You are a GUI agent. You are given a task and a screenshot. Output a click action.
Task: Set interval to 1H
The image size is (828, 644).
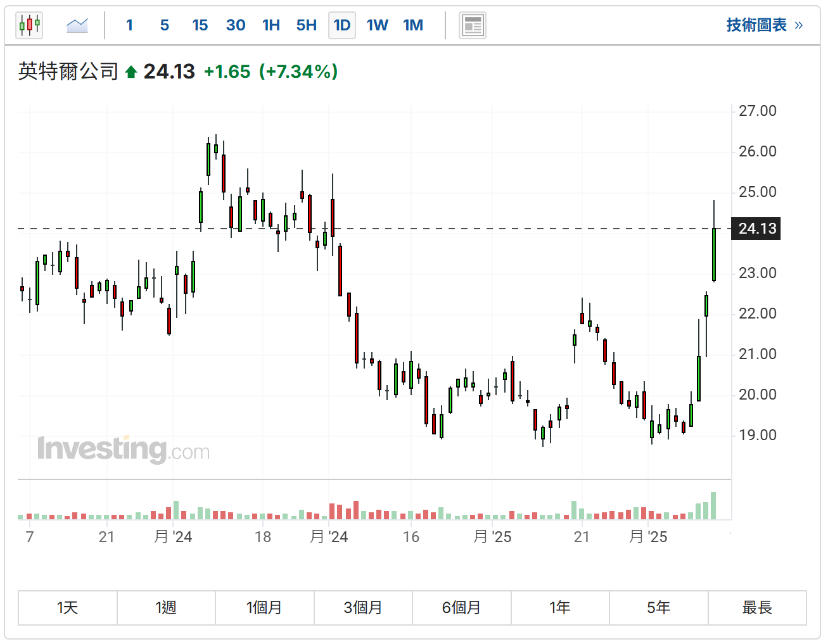(x=271, y=25)
